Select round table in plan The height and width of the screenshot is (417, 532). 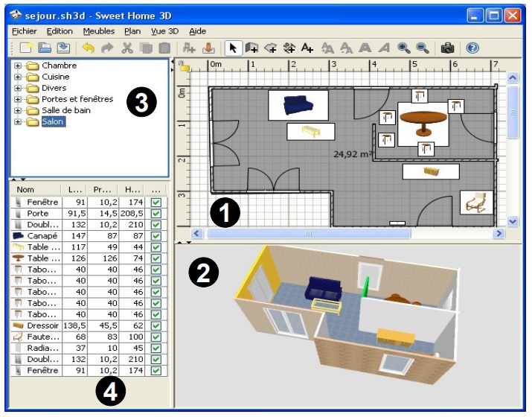(423, 124)
